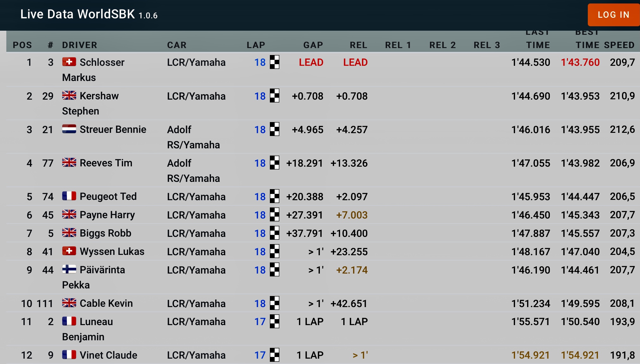Select driver name Payne Harry
The image size is (640, 364).
tap(107, 215)
